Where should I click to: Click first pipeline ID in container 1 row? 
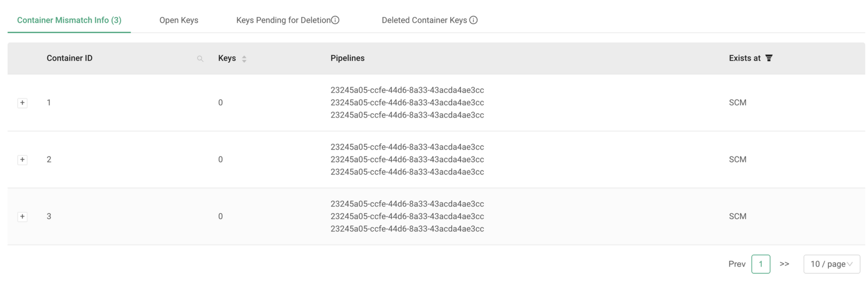point(407,90)
